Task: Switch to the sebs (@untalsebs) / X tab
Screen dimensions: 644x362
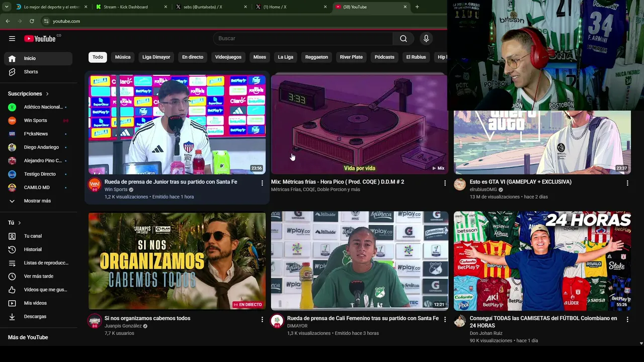Action: tap(212, 7)
